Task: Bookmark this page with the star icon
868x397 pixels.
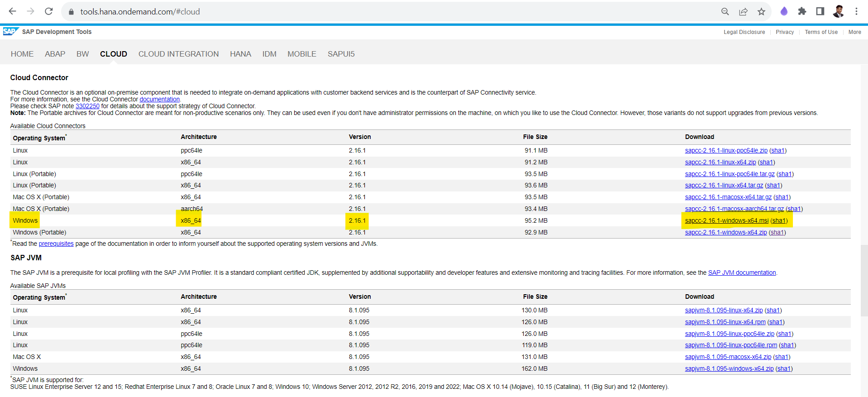Action: [761, 12]
